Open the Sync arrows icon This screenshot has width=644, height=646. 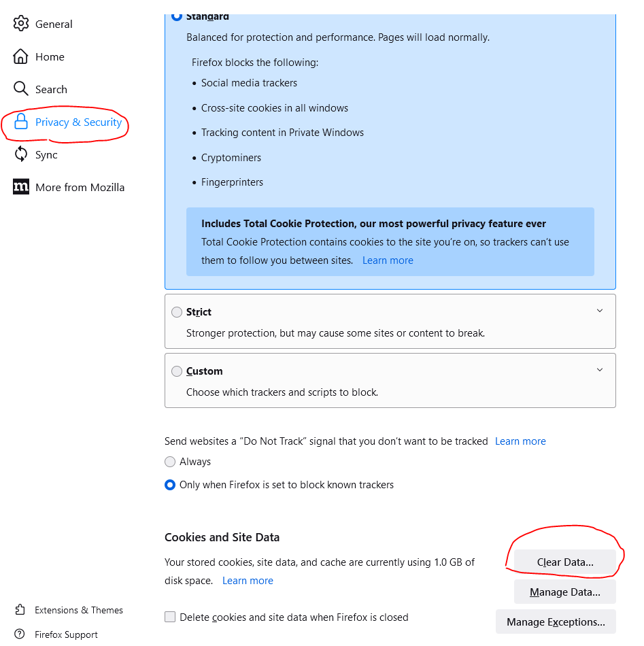click(21, 154)
